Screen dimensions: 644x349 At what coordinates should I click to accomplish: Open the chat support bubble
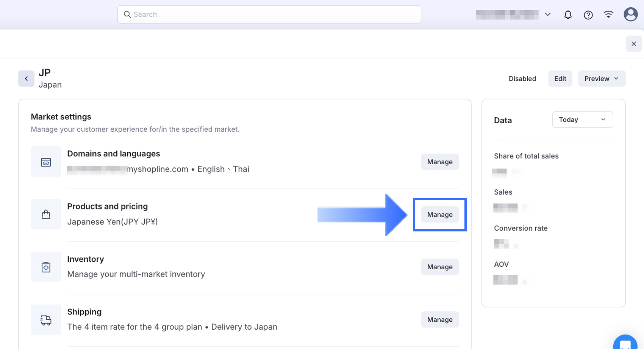625,343
